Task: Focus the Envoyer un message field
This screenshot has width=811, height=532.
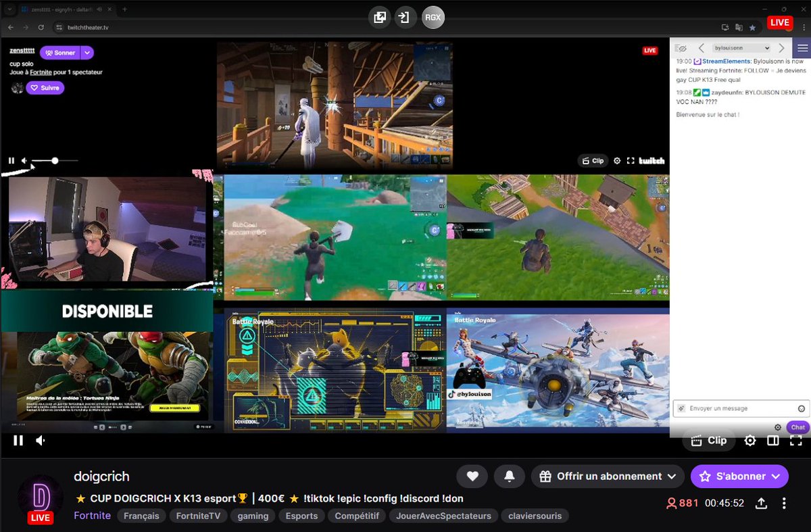Action: (741, 408)
